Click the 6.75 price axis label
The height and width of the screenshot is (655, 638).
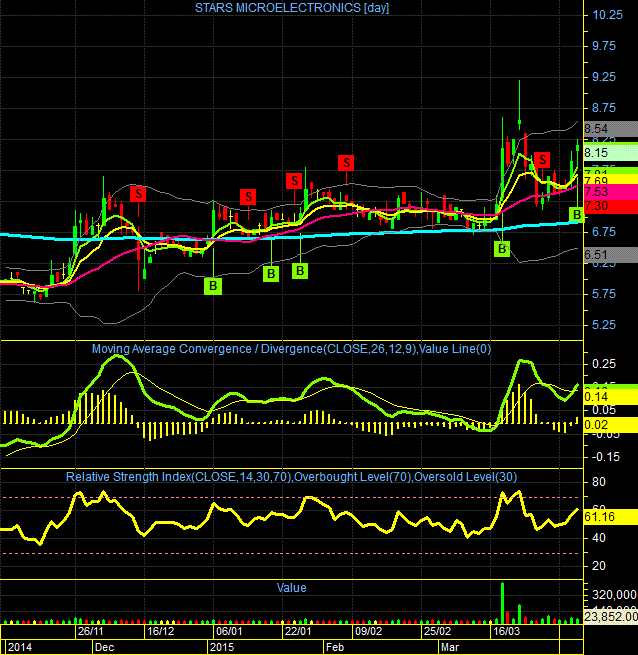(x=604, y=232)
